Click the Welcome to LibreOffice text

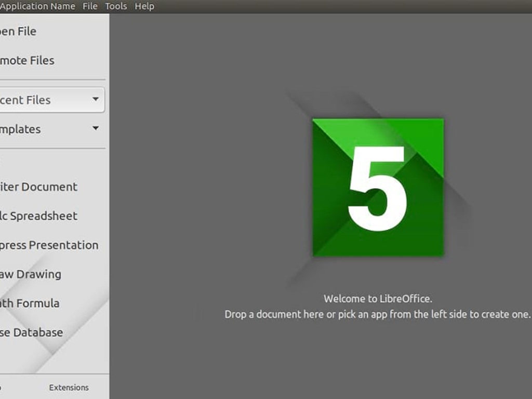(378, 299)
